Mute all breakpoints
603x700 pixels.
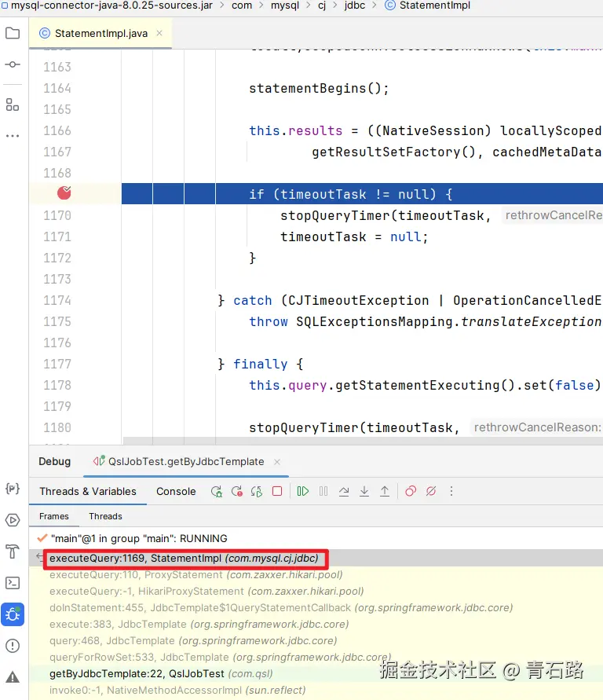pyautogui.click(x=431, y=491)
